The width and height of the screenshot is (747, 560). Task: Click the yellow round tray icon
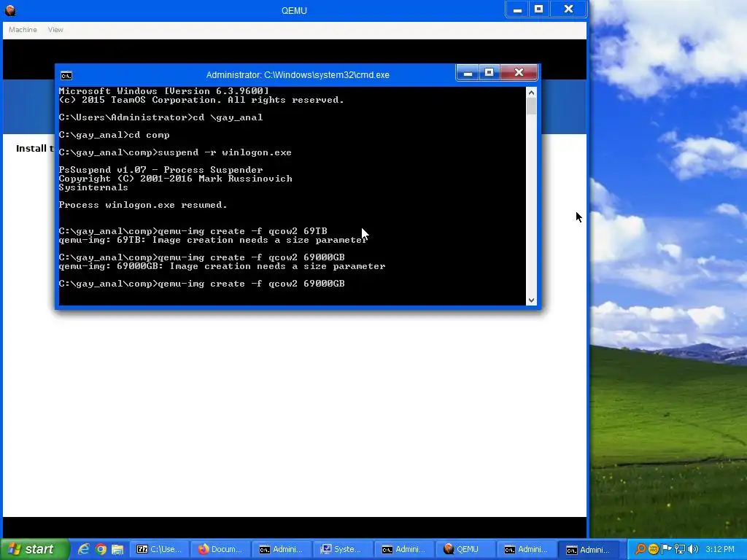[653, 549]
